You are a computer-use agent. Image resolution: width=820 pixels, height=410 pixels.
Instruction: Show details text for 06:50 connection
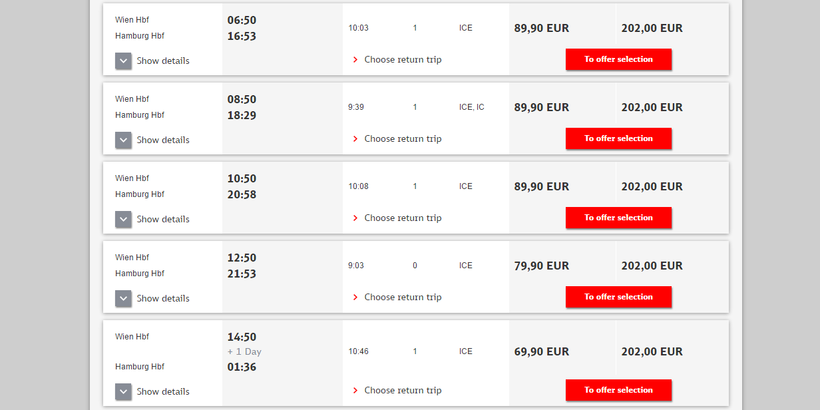click(x=163, y=61)
